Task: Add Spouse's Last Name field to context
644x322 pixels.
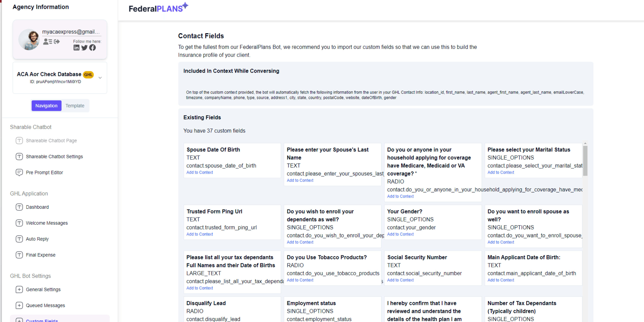Action: [x=300, y=181]
